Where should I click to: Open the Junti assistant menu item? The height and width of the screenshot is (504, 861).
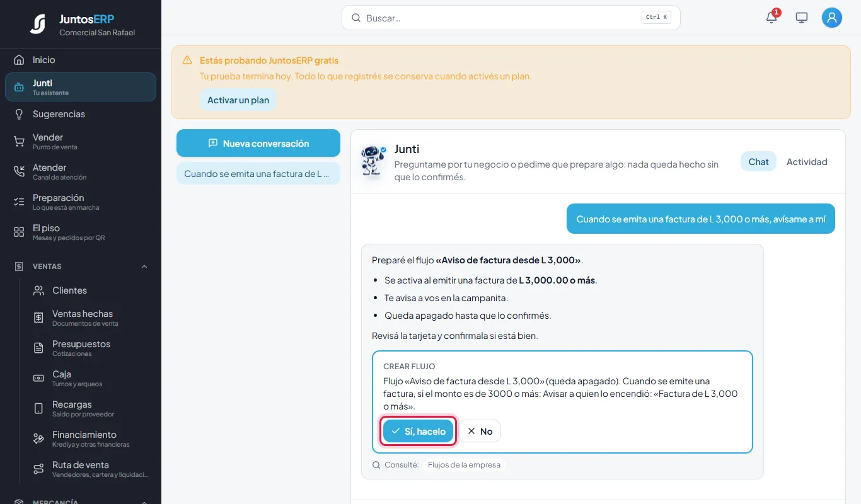click(x=81, y=87)
